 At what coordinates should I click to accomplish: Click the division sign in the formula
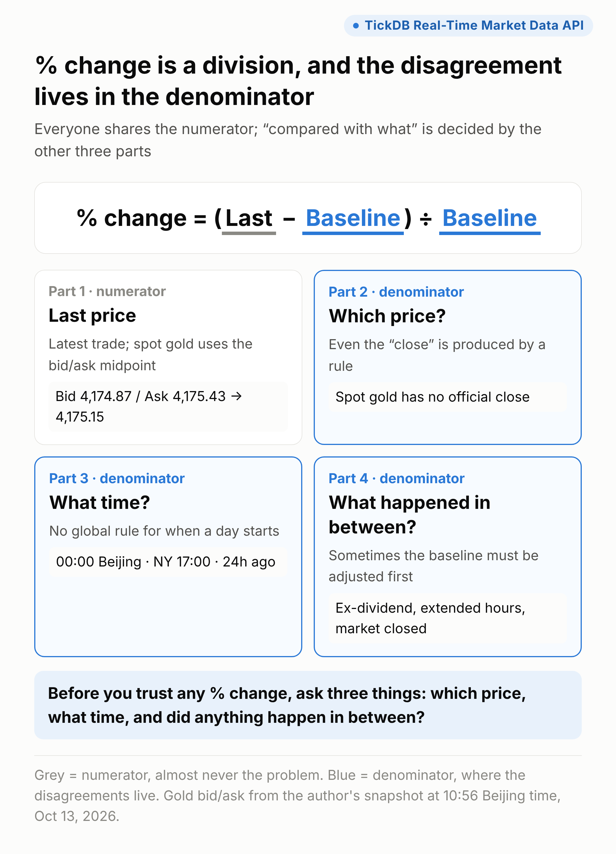pos(425,219)
